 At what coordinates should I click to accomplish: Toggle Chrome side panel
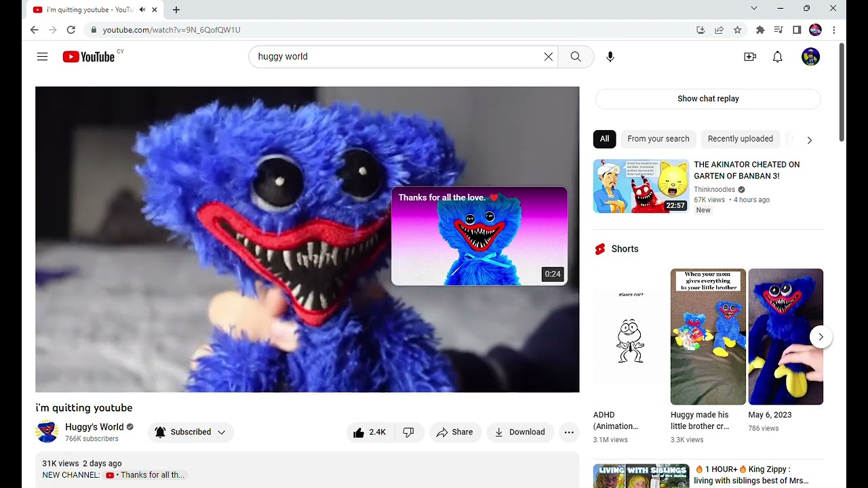(x=797, y=30)
